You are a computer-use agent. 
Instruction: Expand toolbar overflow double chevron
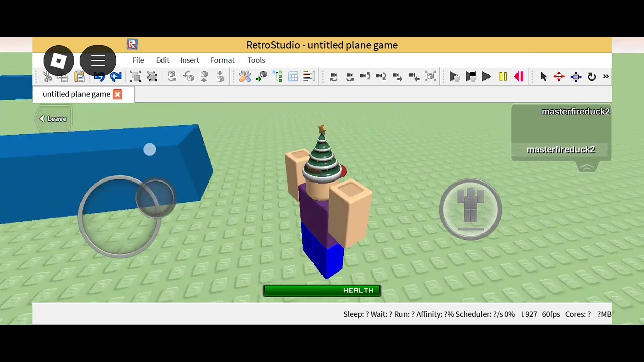(x=606, y=77)
